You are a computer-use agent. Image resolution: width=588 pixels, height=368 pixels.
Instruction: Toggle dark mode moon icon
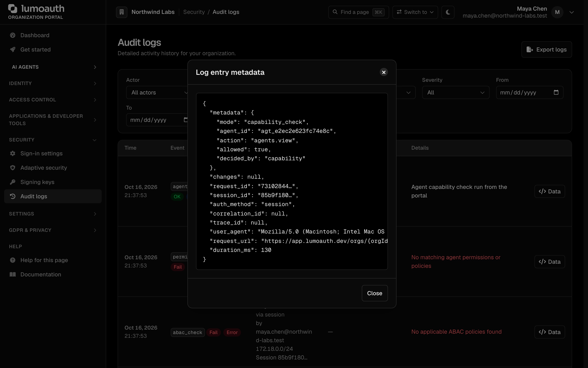pos(448,12)
